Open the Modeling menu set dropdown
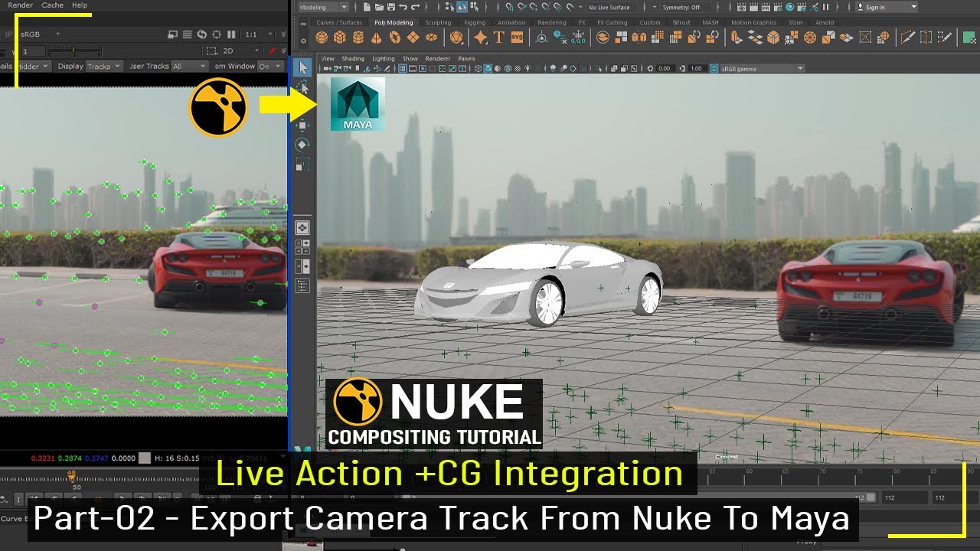This screenshot has width=980, height=551. coord(324,7)
